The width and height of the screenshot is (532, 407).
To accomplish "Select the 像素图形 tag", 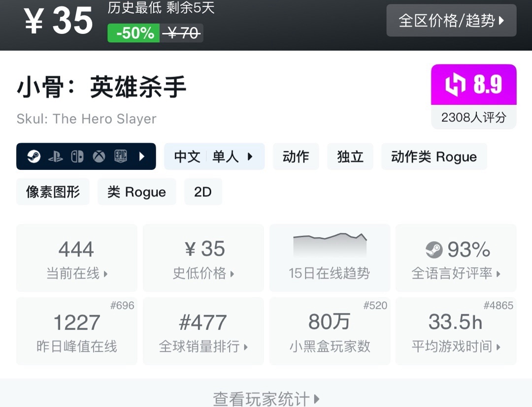I will coord(53,192).
